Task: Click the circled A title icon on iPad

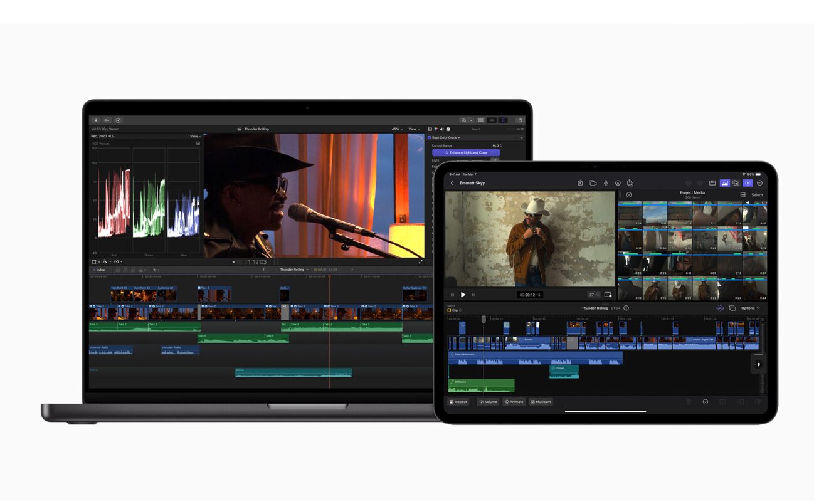Action: pyautogui.click(x=618, y=183)
